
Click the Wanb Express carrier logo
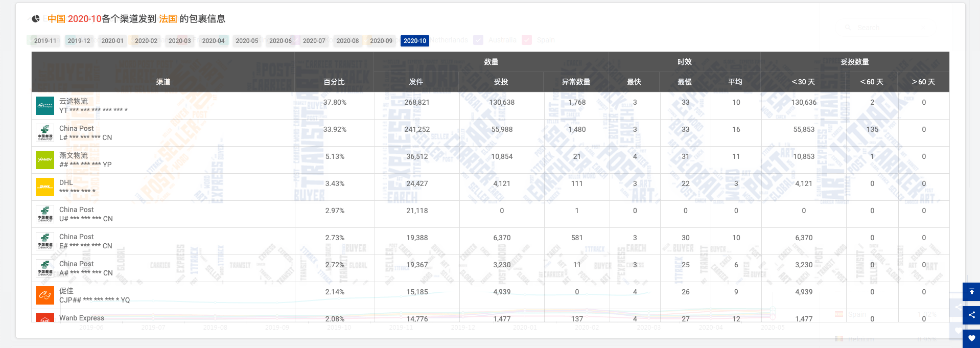(45, 318)
